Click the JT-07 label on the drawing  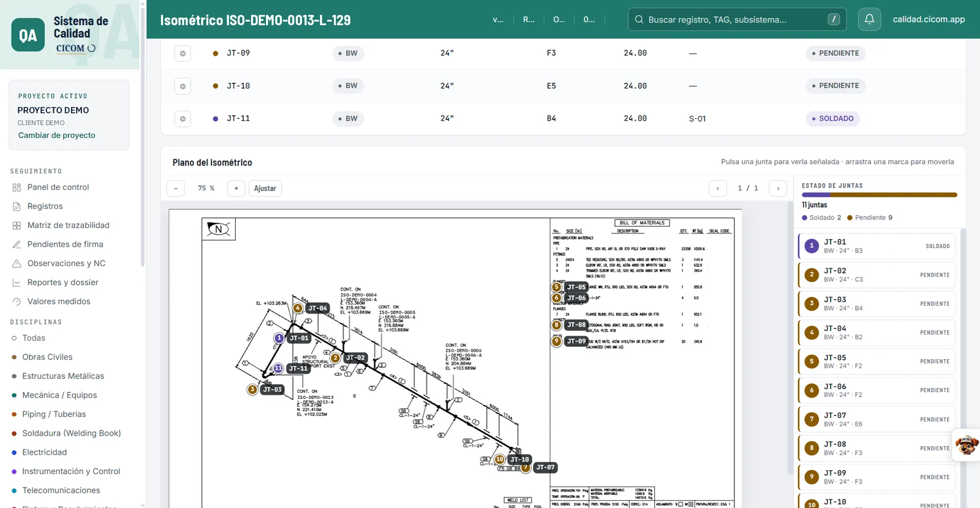(x=545, y=468)
